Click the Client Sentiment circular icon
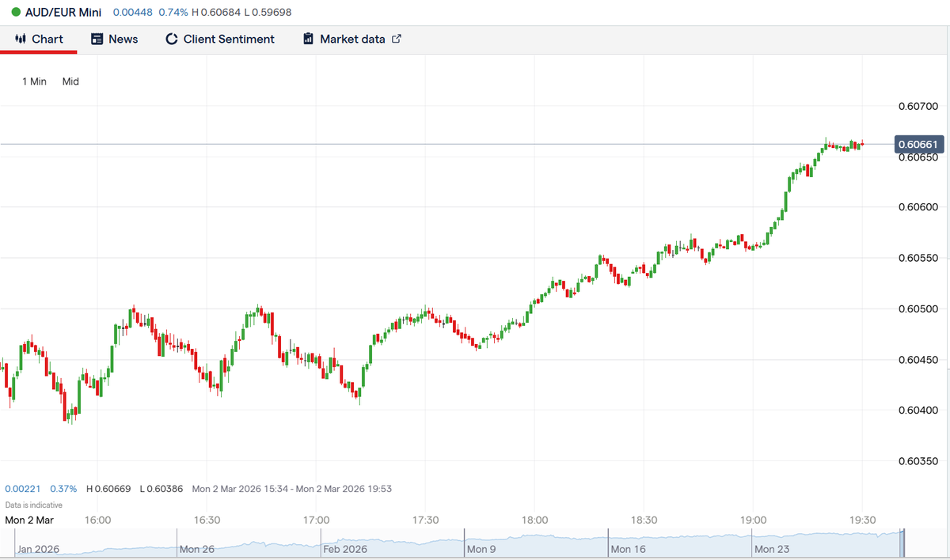Image resolution: width=950 pixels, height=560 pixels. point(172,39)
